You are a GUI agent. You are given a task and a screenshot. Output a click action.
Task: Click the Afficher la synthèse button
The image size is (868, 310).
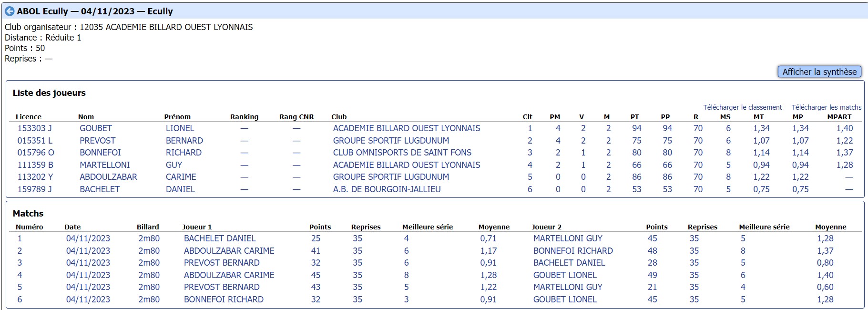tap(819, 72)
